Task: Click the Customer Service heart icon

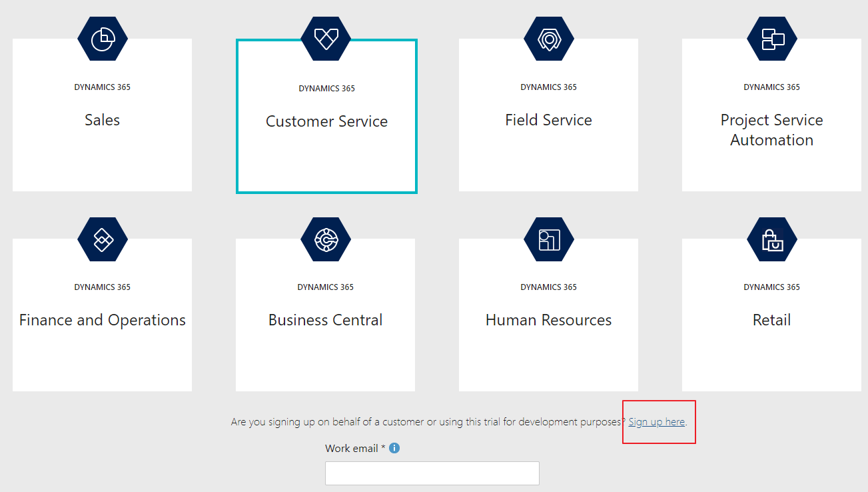Action: point(326,39)
